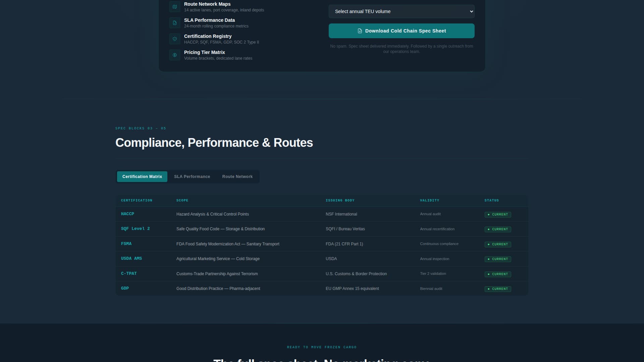Click the Route Network Maps map icon
Viewport: 644px width, 362px height.
click(174, 7)
